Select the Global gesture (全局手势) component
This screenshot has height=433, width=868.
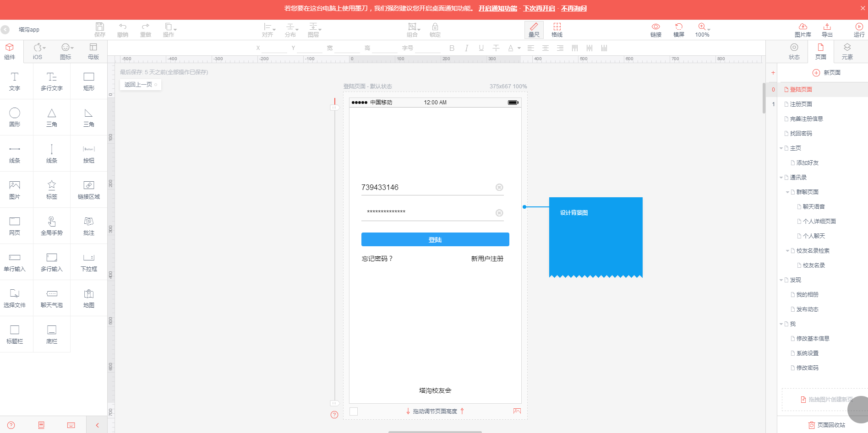tap(52, 226)
